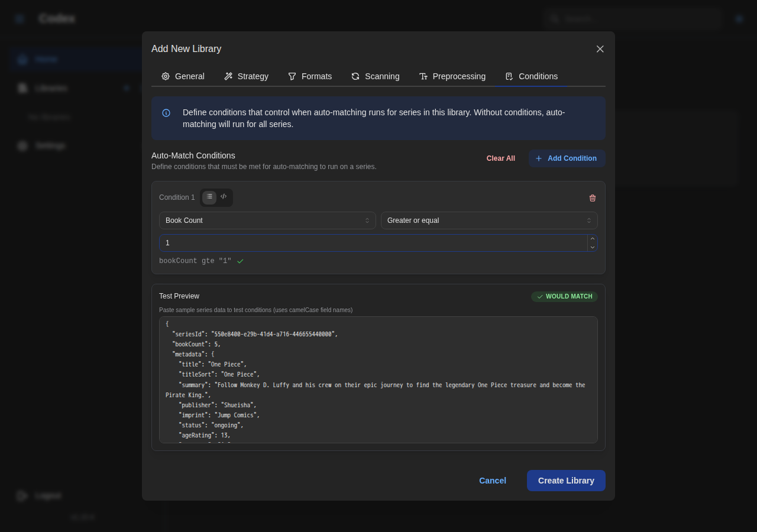Switch Condition 1 to code view
The image size is (757, 532).
(x=224, y=197)
